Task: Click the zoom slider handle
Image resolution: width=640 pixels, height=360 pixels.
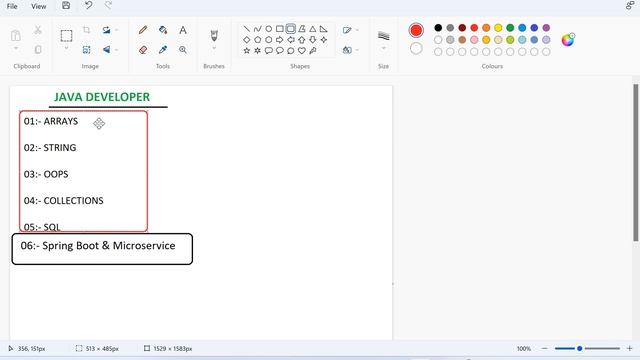Action: 580,349
